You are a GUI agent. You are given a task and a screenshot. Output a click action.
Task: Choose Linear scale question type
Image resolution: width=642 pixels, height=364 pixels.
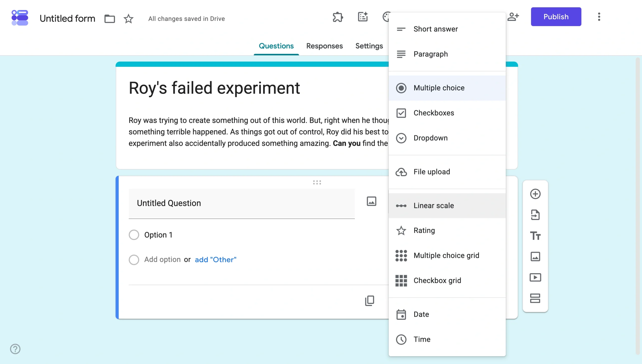[447, 206]
